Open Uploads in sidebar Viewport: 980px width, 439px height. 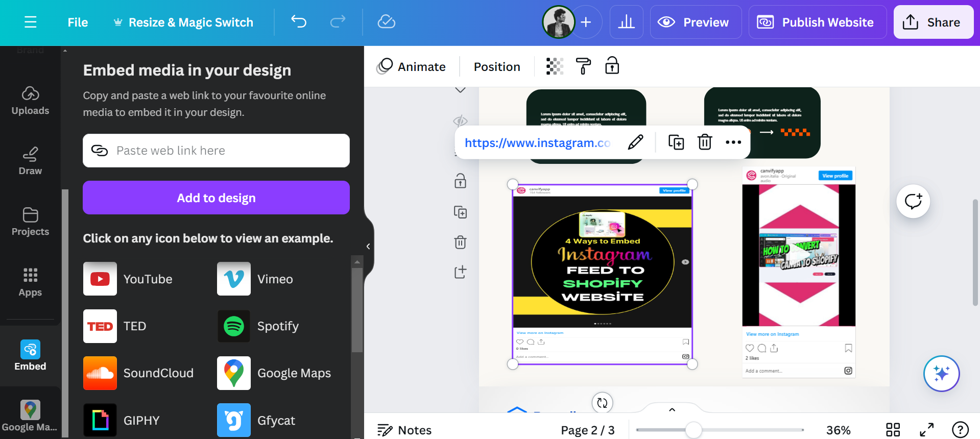(x=30, y=101)
